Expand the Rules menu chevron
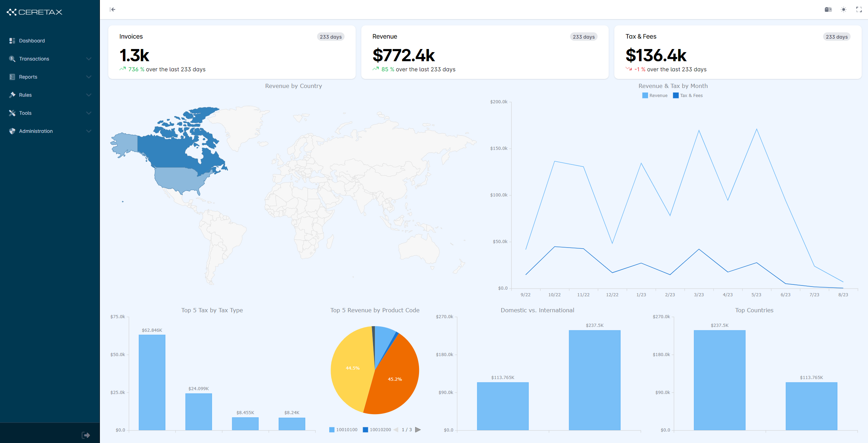The height and width of the screenshot is (443, 868). pos(89,95)
